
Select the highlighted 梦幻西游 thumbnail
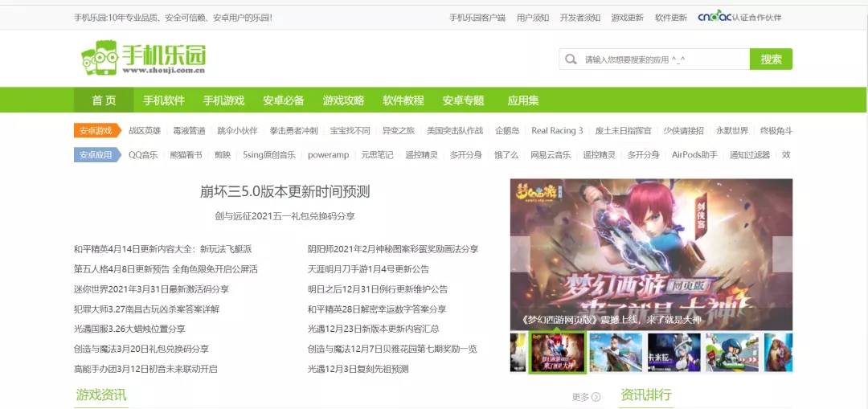point(558,352)
